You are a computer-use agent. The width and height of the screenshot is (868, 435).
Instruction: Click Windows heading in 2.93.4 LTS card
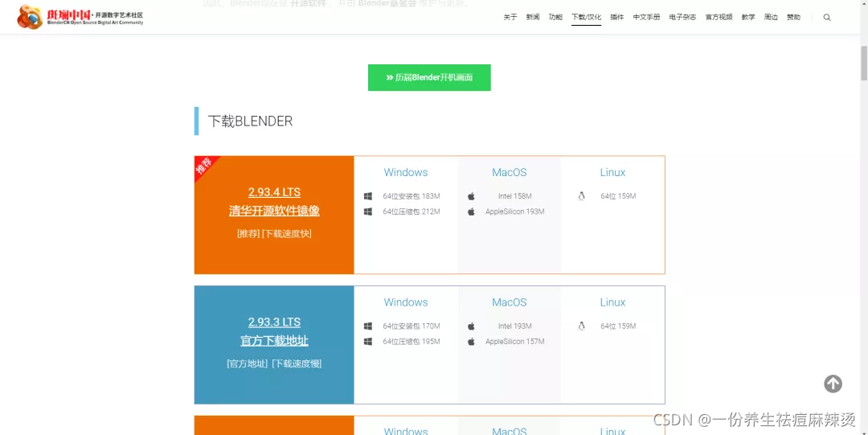pos(406,172)
